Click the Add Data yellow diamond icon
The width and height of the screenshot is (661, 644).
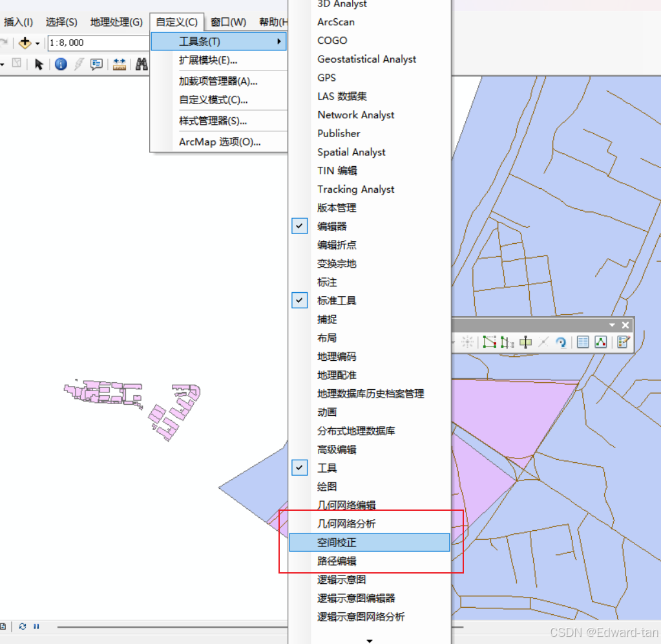coord(26,43)
